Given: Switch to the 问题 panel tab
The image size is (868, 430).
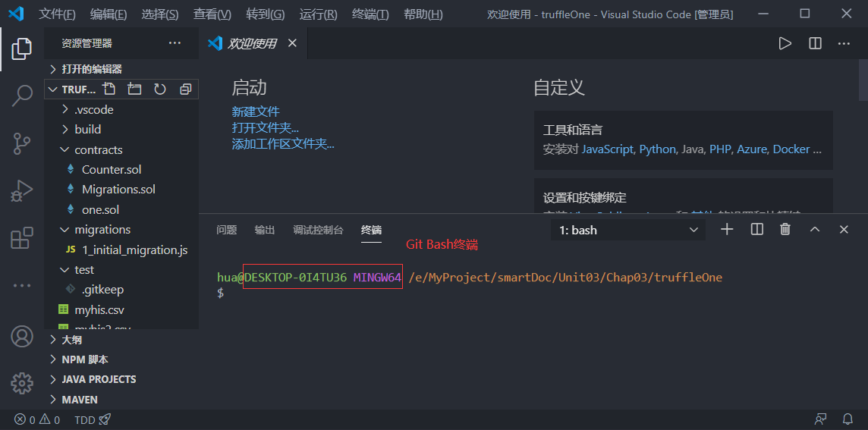Looking at the screenshot, I should 226,230.
